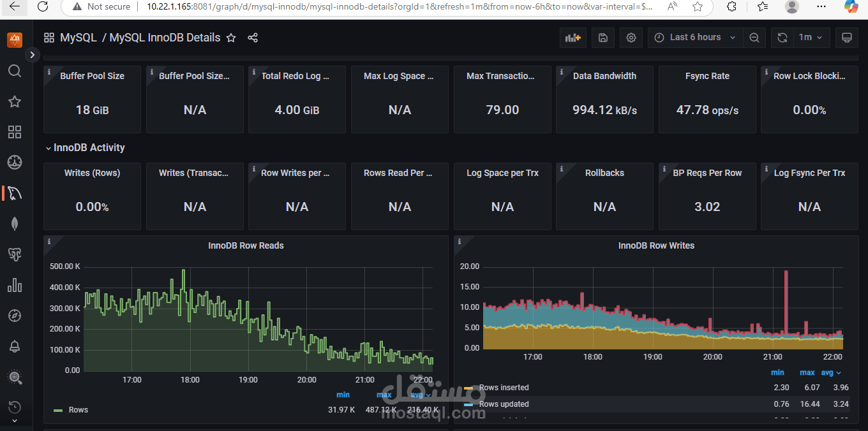The height and width of the screenshot is (431, 868).
Task: Open the Explore compass icon in sidebar
Action: pos(15,316)
